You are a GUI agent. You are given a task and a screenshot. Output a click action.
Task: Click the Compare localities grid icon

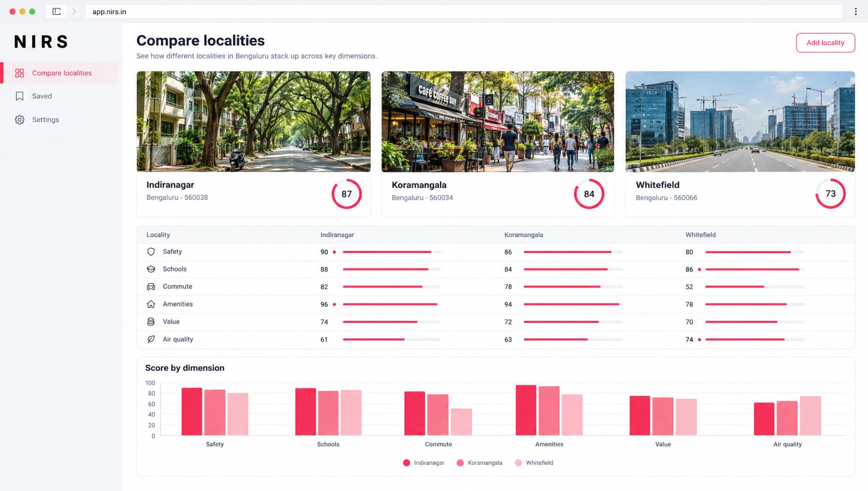pyautogui.click(x=20, y=73)
